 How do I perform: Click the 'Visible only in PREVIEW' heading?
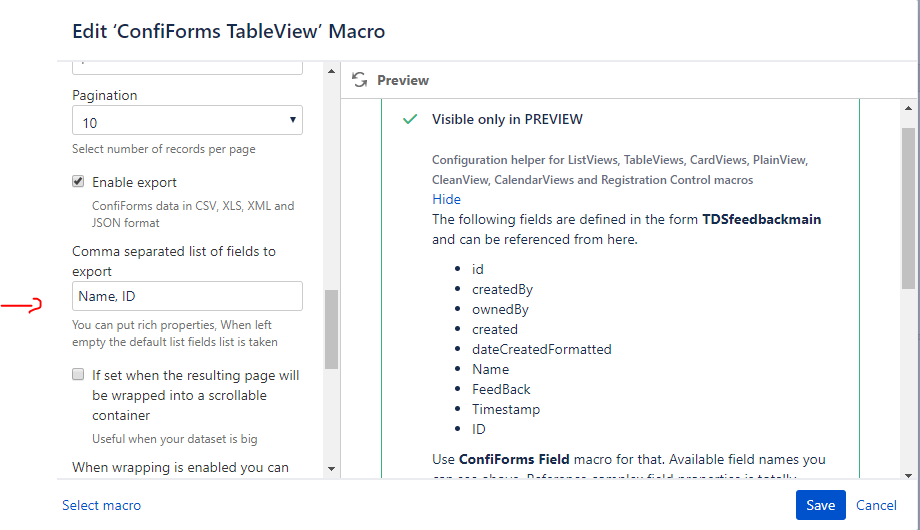tap(508, 119)
